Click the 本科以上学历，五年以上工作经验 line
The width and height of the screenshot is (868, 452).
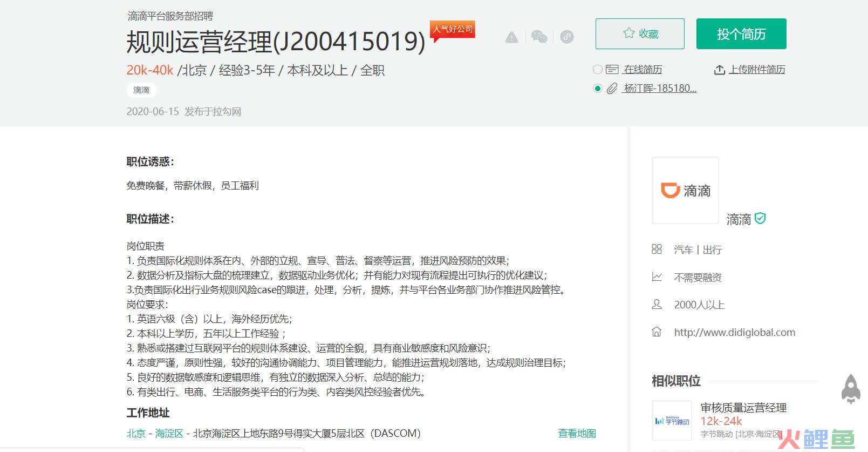click(x=206, y=334)
